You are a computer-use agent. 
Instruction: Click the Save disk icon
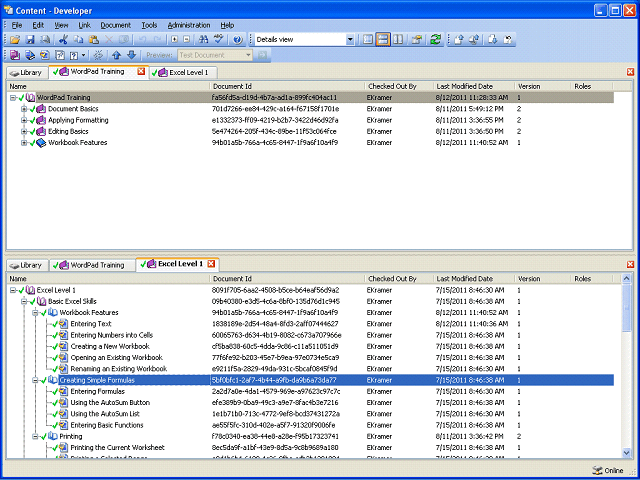[x=30, y=40]
